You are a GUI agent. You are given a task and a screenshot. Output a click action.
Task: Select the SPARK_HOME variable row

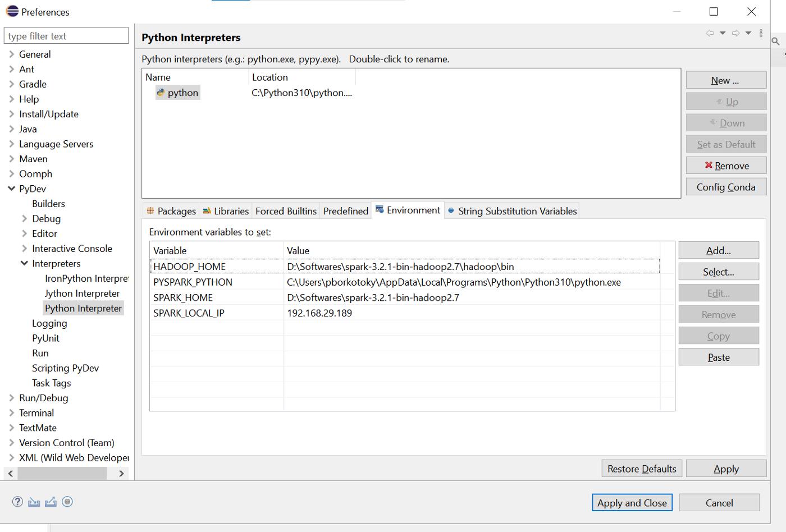coord(405,297)
